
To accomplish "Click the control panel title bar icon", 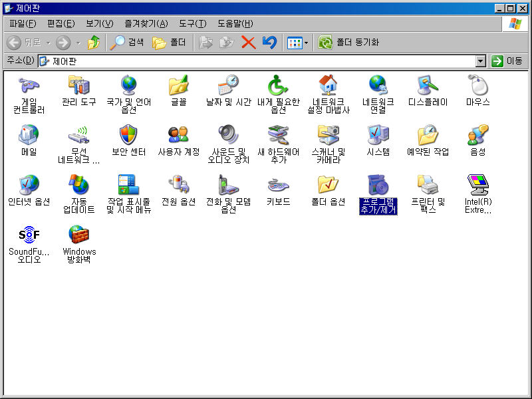I will pyautogui.click(x=9, y=8).
